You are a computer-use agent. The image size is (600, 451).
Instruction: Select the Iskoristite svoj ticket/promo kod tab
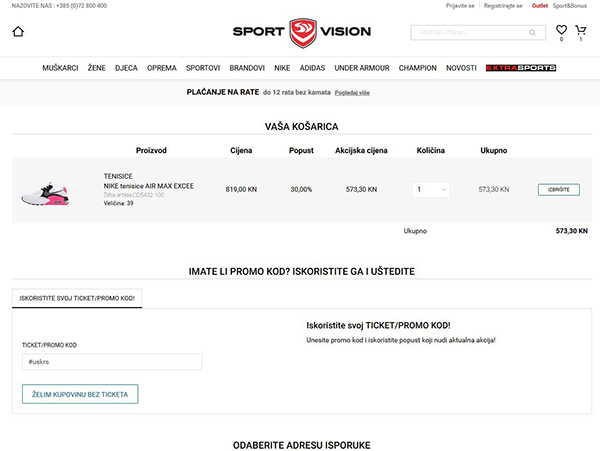77,298
